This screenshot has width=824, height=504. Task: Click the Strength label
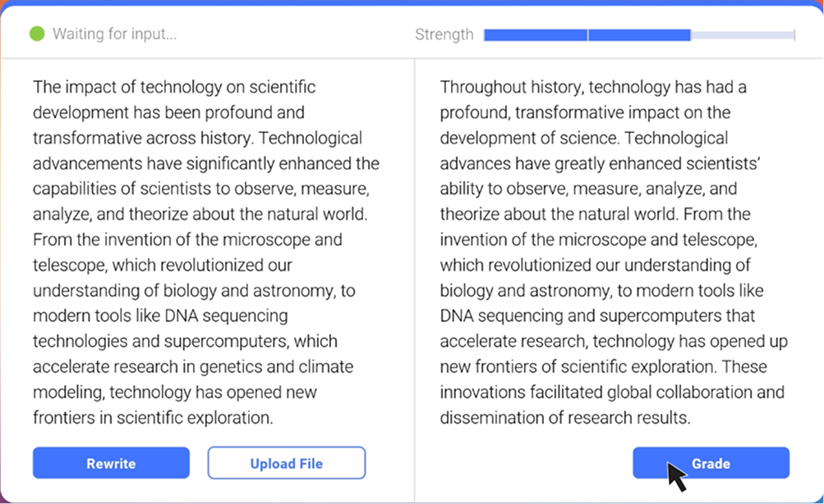444,34
